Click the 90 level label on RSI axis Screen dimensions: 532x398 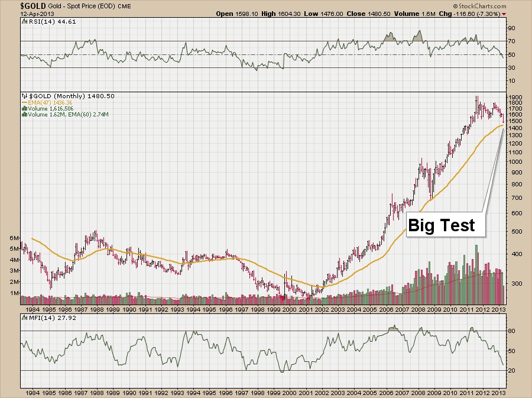point(512,28)
